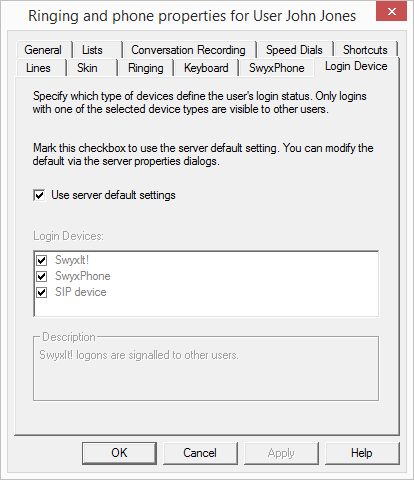Select the Login Device tab
414x480 pixels.
pyautogui.click(x=356, y=66)
